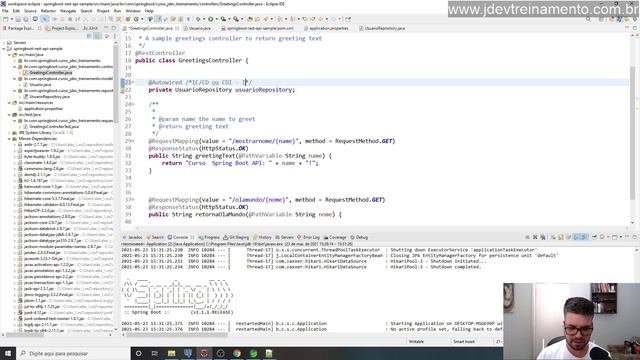This screenshot has height=360, width=640.
Task: Open the File menu
Action: pos(5,11)
